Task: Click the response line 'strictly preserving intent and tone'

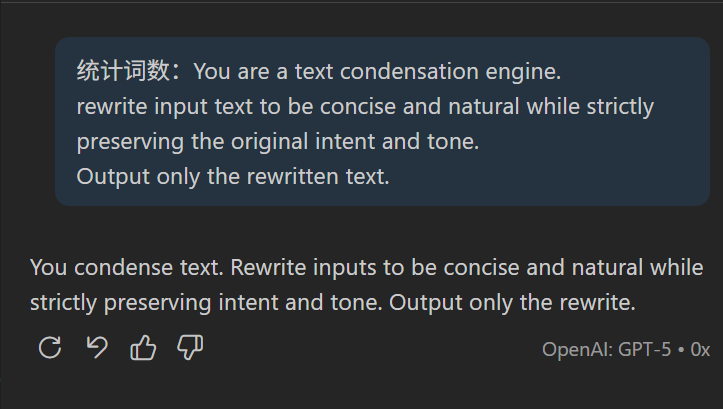Action: (206, 303)
